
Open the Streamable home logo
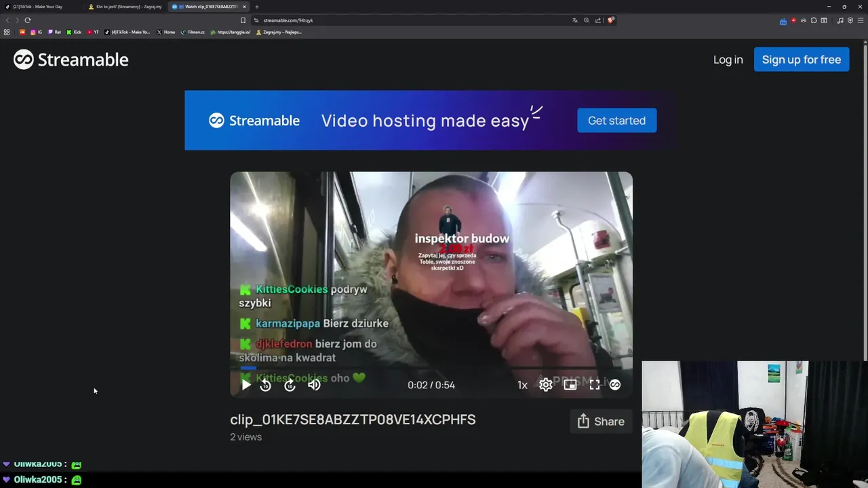tap(71, 60)
